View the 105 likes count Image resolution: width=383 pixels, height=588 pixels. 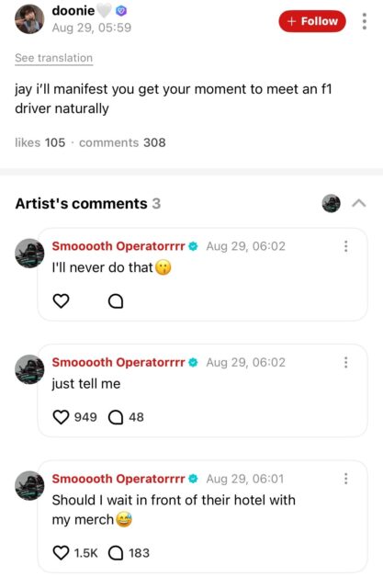click(39, 142)
